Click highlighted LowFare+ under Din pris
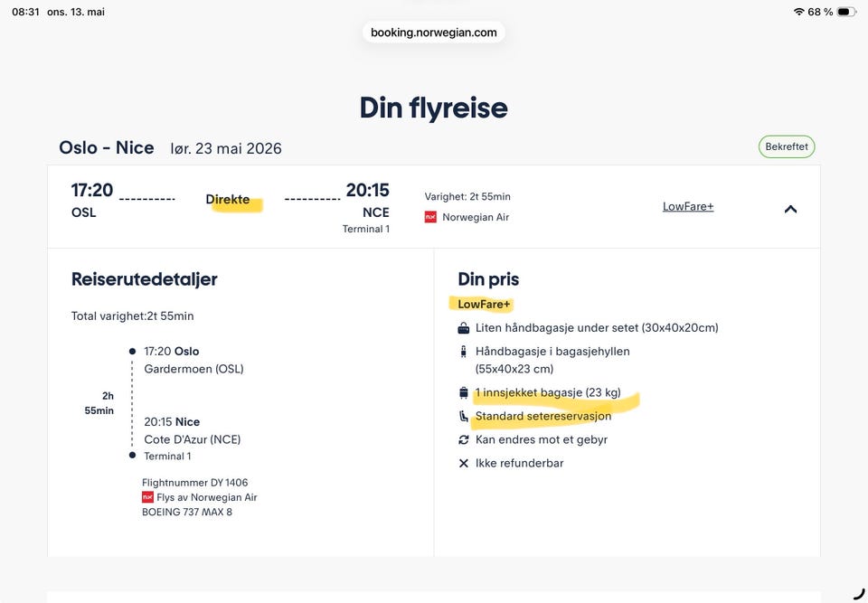 coord(484,304)
